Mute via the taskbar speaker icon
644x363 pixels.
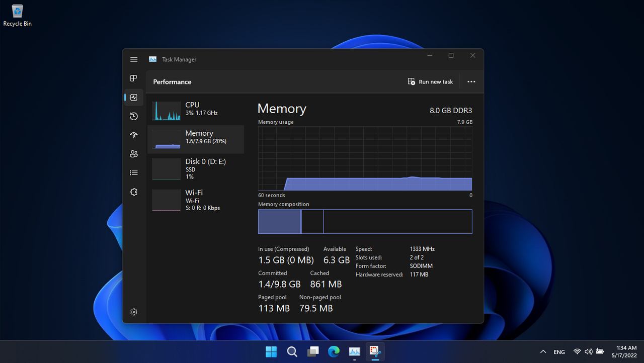[x=588, y=352]
